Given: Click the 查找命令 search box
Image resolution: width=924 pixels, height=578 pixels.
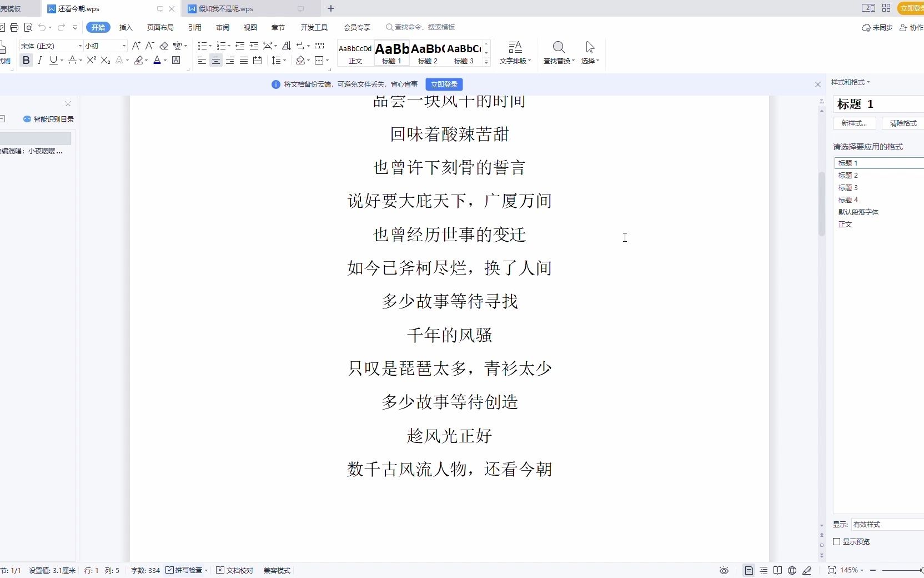Looking at the screenshot, I should [420, 27].
